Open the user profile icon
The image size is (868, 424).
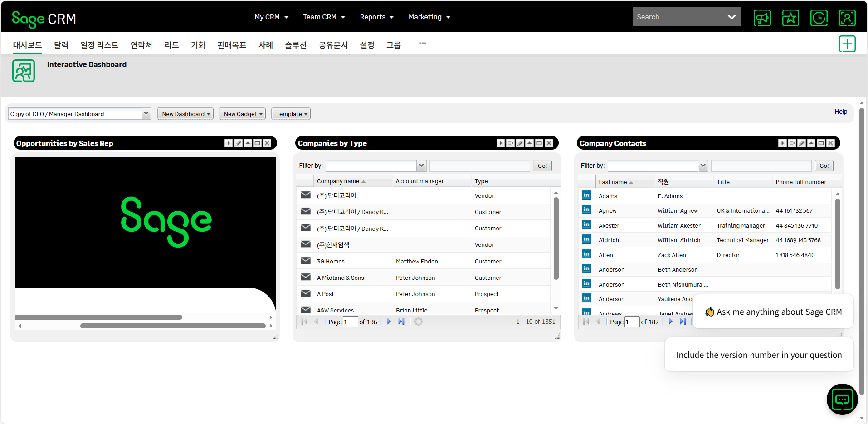847,18
